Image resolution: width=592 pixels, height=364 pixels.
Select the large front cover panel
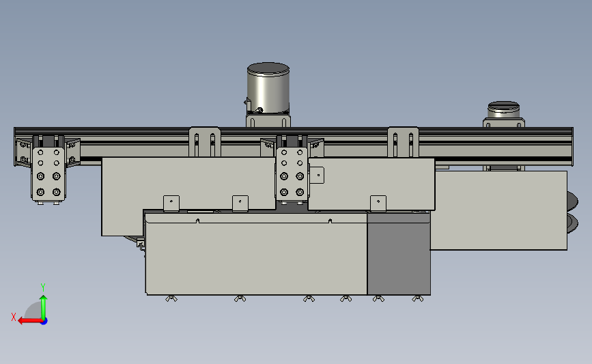pos(256,254)
